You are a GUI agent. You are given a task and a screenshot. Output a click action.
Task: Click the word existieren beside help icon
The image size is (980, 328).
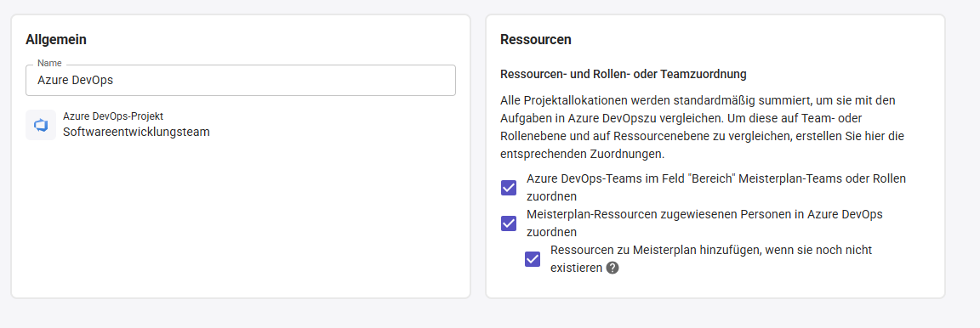tap(577, 268)
